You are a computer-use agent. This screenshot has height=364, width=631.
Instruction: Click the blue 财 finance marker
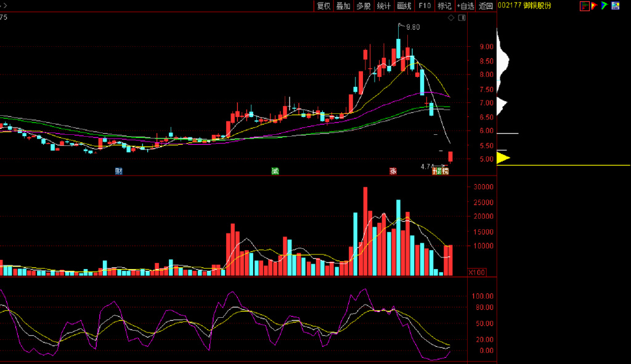click(x=119, y=171)
